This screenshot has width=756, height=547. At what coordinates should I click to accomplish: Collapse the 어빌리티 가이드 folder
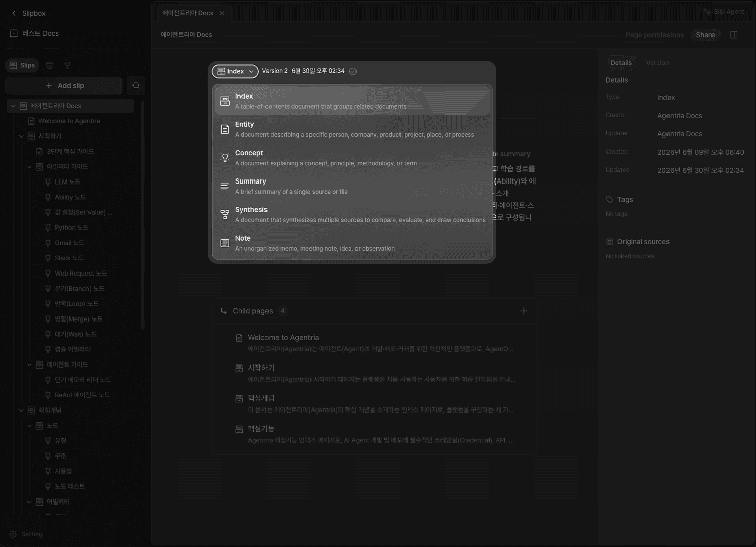click(x=29, y=166)
